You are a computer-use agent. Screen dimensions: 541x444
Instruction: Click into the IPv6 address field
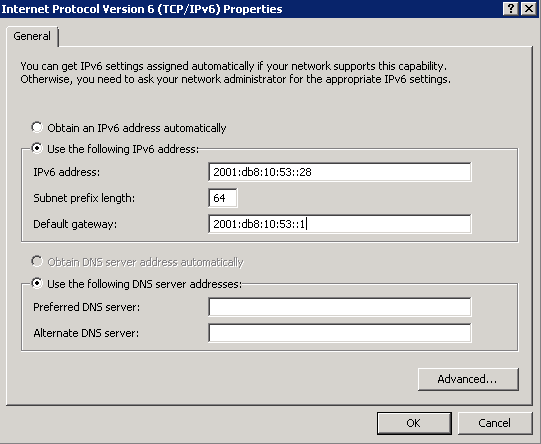pyautogui.click(x=340, y=172)
